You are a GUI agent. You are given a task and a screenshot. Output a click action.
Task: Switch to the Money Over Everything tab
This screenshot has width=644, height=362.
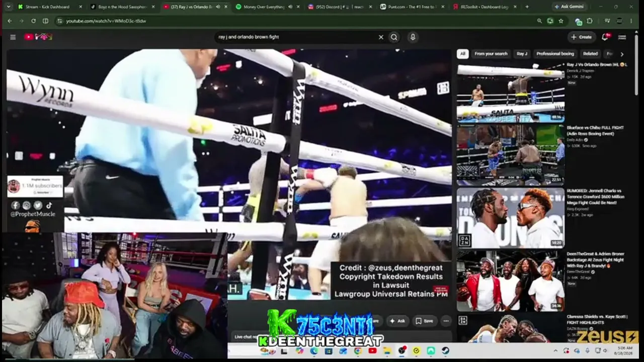[x=267, y=7]
